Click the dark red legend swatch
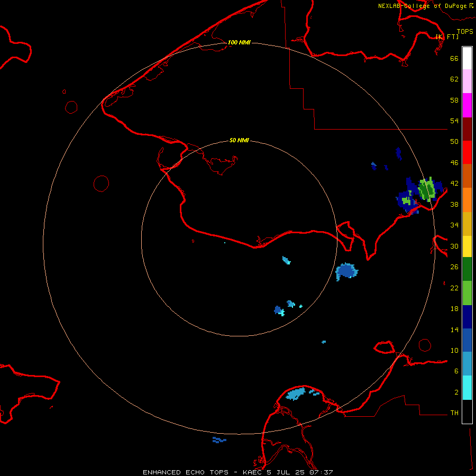 tap(467, 130)
